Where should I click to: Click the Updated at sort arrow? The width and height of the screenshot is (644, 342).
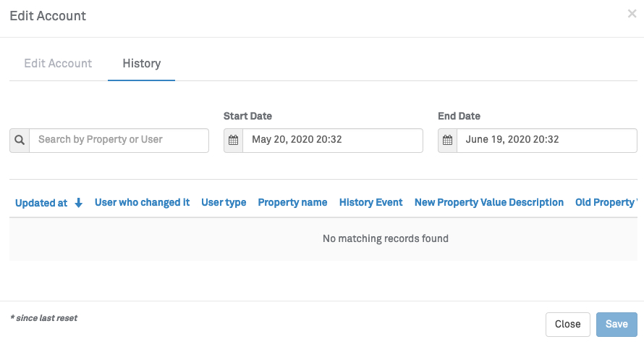(79, 203)
